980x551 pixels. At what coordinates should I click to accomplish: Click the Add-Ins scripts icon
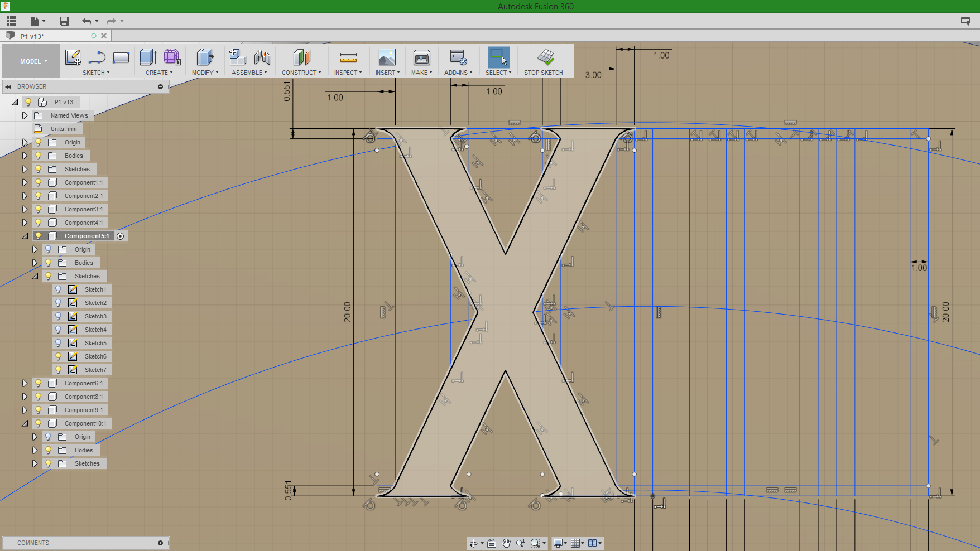(x=458, y=57)
